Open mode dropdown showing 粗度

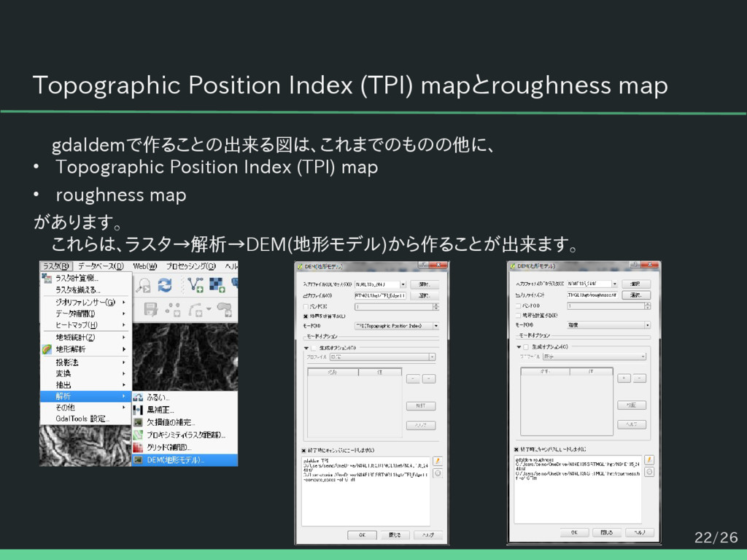[x=609, y=324]
